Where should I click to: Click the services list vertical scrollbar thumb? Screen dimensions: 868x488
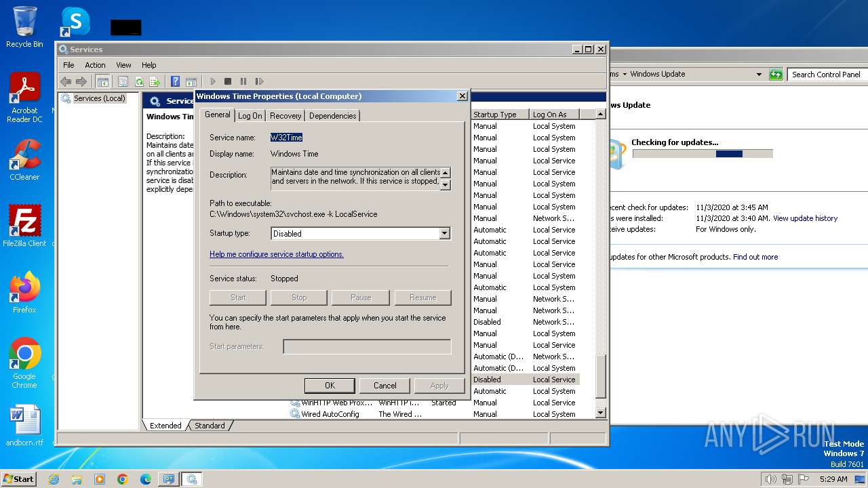[x=600, y=376]
